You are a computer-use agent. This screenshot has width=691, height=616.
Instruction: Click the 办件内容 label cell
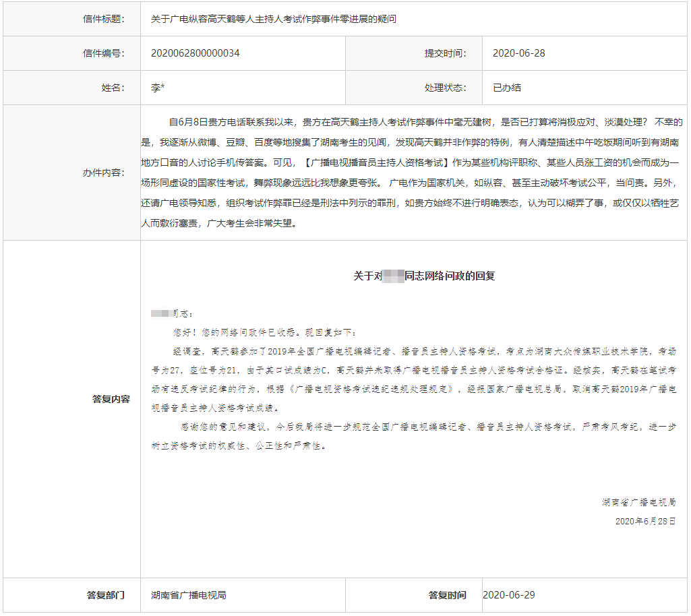pyautogui.click(x=103, y=173)
